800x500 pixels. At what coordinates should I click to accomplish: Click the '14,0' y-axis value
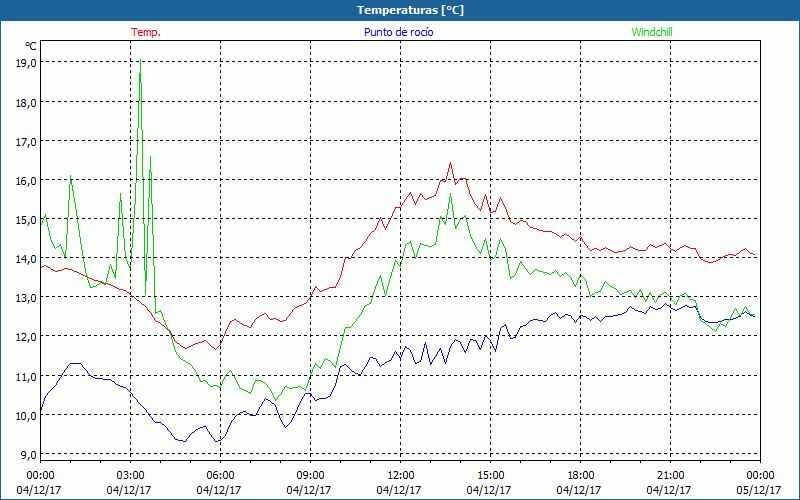(x=26, y=259)
